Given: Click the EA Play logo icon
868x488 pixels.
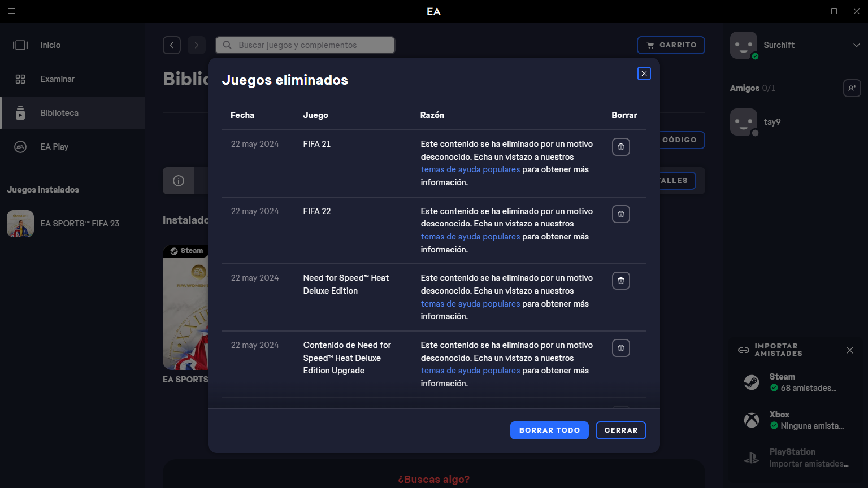Looking at the screenshot, I should [x=20, y=147].
